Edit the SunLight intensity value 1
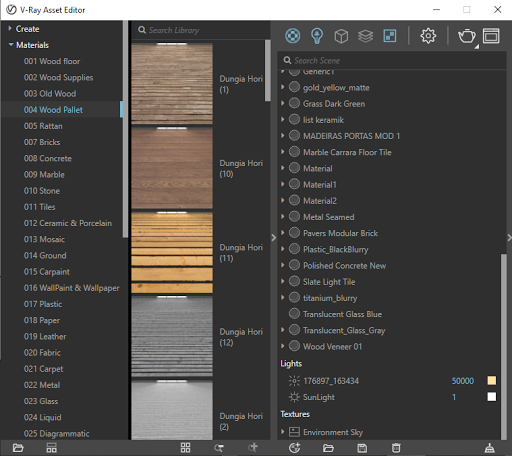The width and height of the screenshot is (512, 456). click(x=454, y=397)
